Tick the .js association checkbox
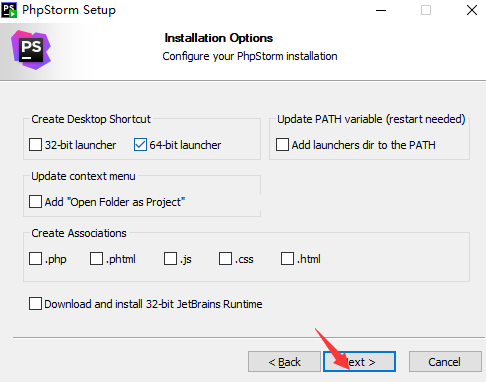486x382 pixels. [x=170, y=259]
